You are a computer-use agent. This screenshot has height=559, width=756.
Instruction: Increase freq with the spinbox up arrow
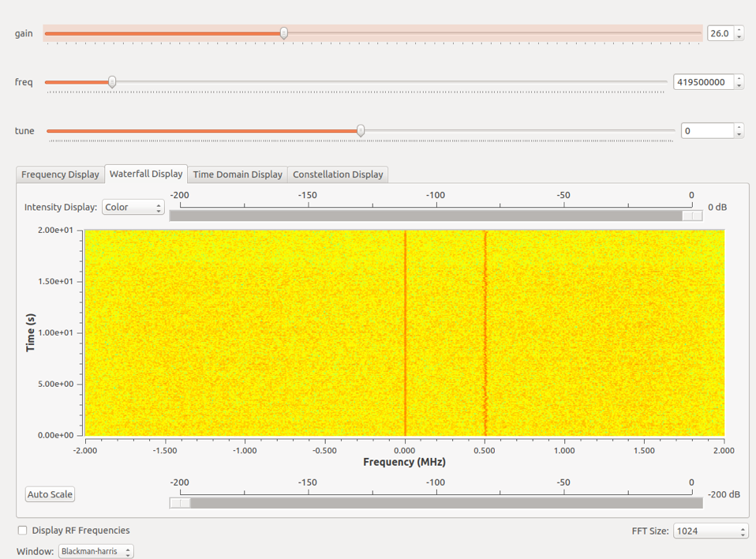(739, 78)
